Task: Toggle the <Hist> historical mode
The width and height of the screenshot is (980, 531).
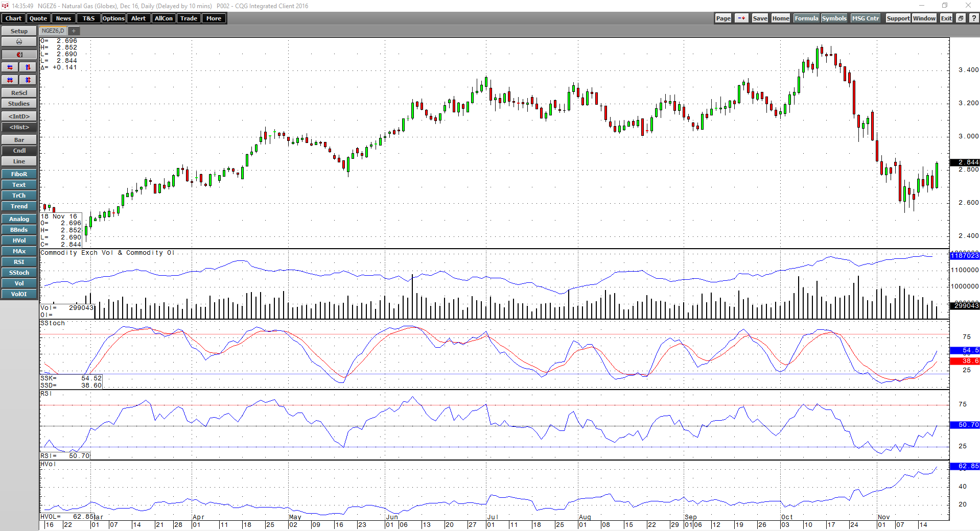Action: pos(19,127)
